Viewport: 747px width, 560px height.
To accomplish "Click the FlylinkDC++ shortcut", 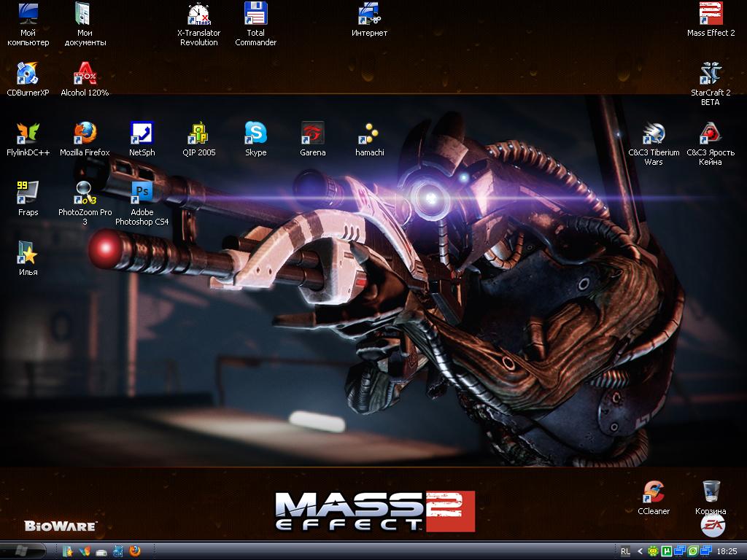I will click(28, 139).
